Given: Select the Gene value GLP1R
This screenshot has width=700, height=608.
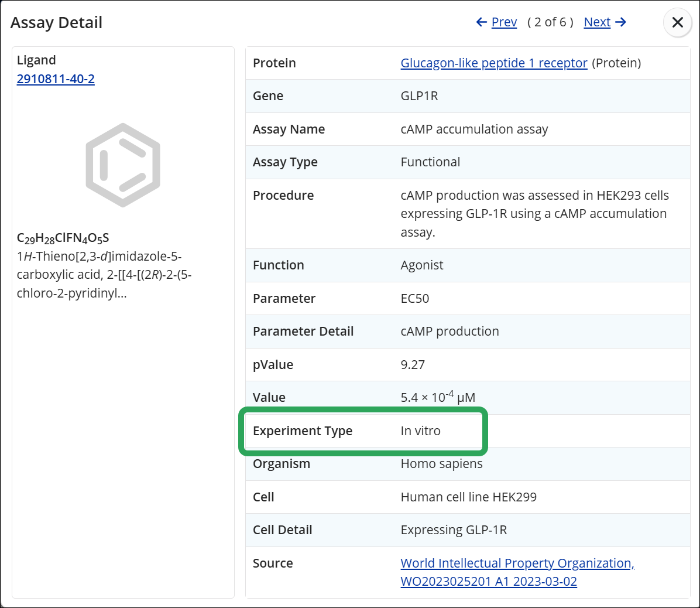Looking at the screenshot, I should (419, 96).
